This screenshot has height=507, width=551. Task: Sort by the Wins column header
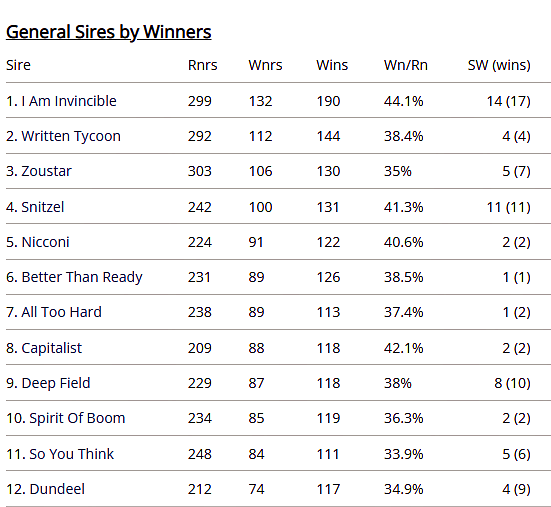pyautogui.click(x=332, y=65)
